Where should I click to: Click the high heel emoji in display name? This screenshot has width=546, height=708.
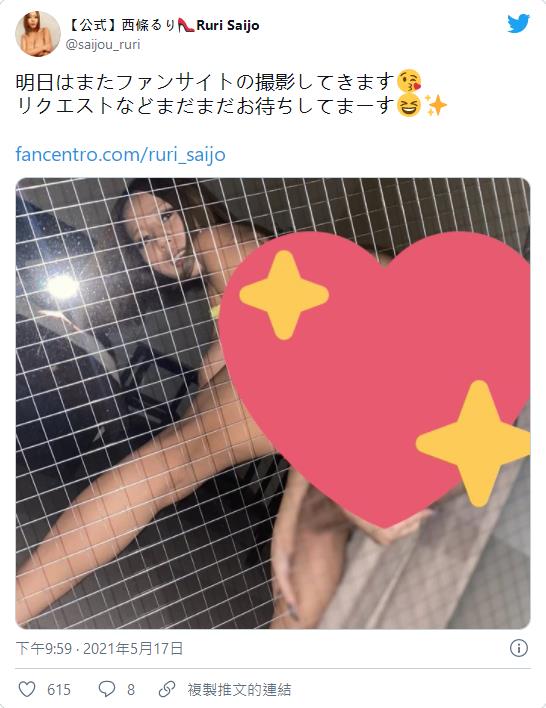[x=186, y=25]
